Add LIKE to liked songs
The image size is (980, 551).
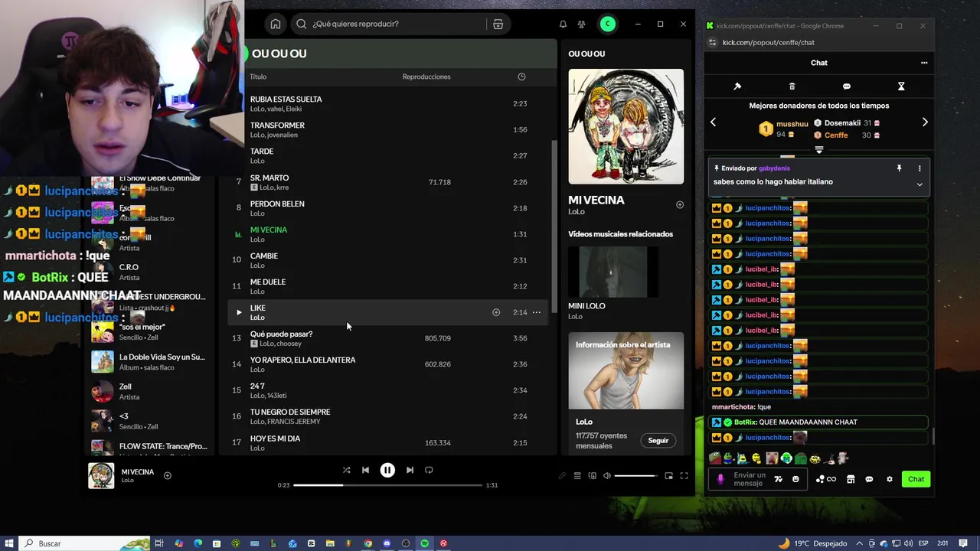point(496,312)
